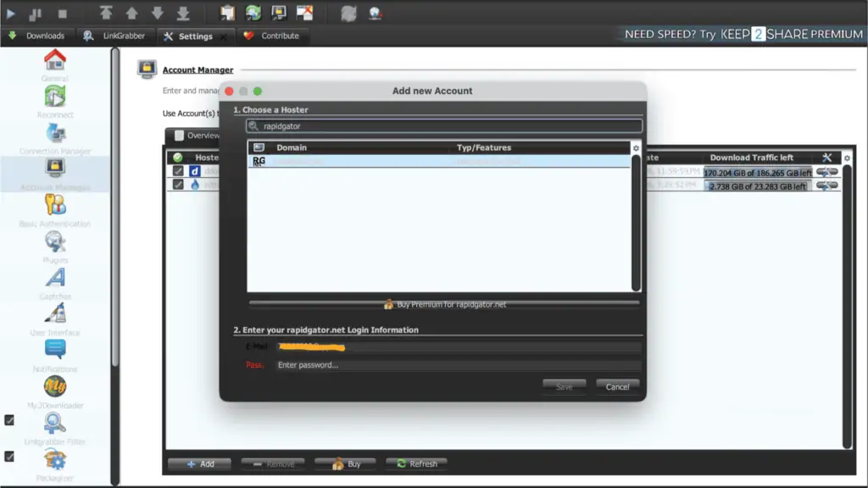Click the action icon on the 2.738 GiB row
The width and height of the screenshot is (868, 488).
pyautogui.click(x=827, y=186)
